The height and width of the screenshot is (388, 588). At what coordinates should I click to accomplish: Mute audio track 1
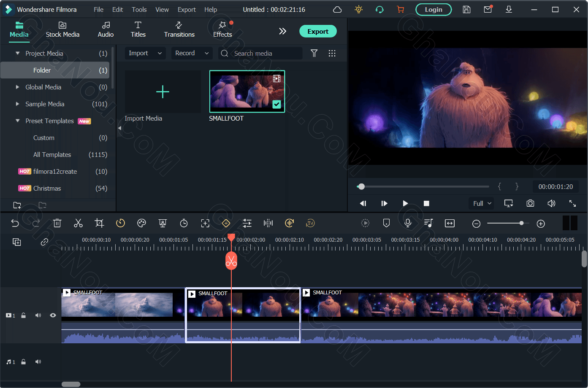38,361
